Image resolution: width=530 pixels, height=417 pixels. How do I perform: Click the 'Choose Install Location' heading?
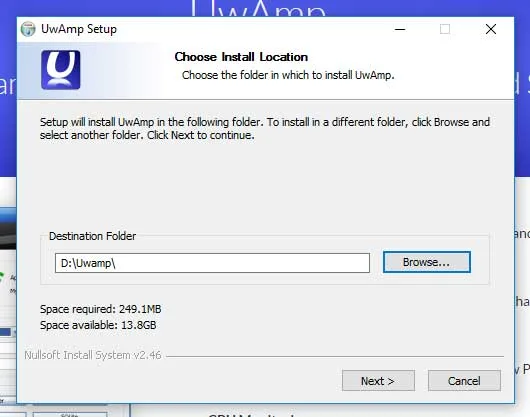pyautogui.click(x=241, y=57)
